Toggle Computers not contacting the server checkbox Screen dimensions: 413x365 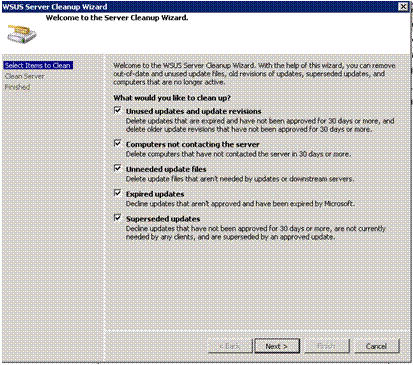tap(118, 143)
